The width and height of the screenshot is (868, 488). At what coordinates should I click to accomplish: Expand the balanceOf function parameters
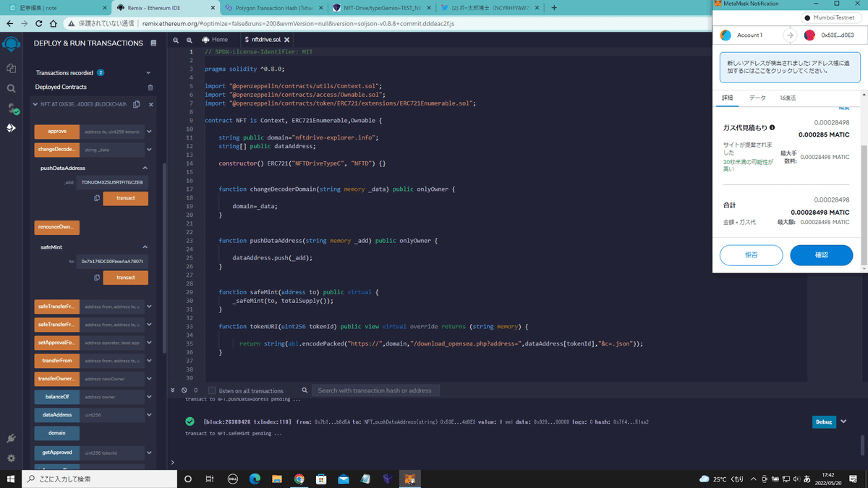(x=149, y=397)
